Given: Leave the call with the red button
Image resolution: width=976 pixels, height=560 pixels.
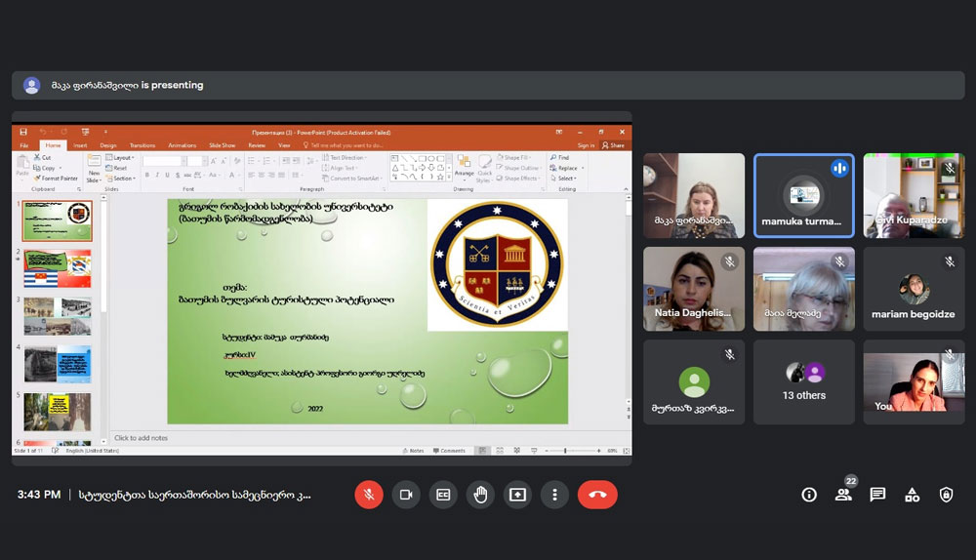Looking at the screenshot, I should (597, 495).
